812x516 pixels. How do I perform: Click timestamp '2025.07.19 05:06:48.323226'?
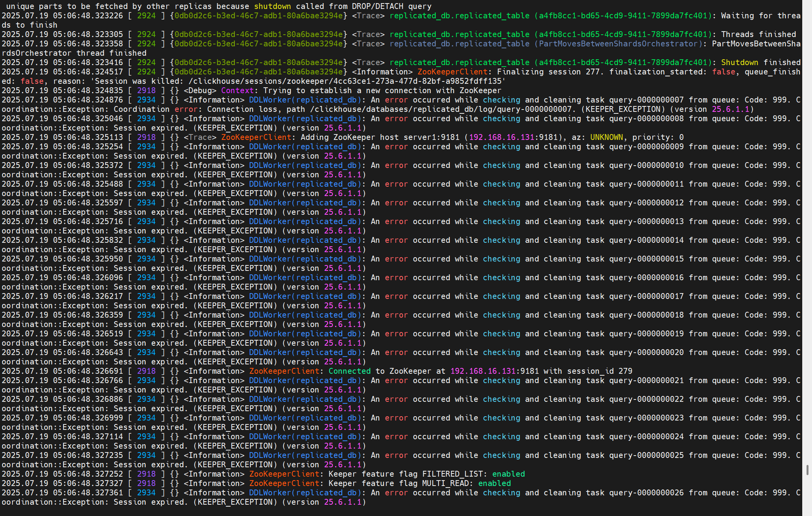click(62, 16)
